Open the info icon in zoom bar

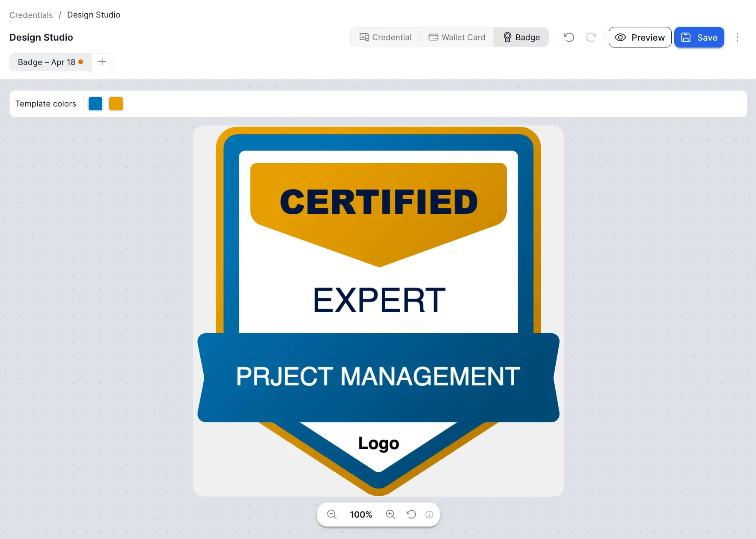click(x=429, y=514)
